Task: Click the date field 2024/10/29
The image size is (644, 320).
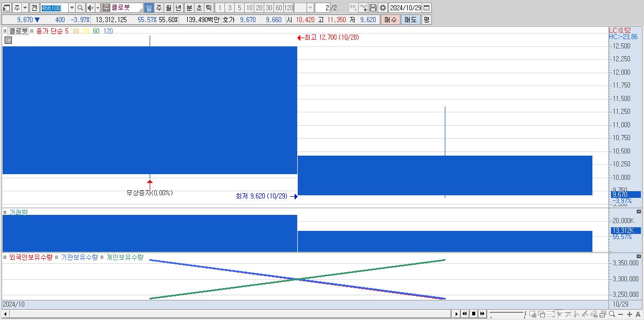Action: 405,8
